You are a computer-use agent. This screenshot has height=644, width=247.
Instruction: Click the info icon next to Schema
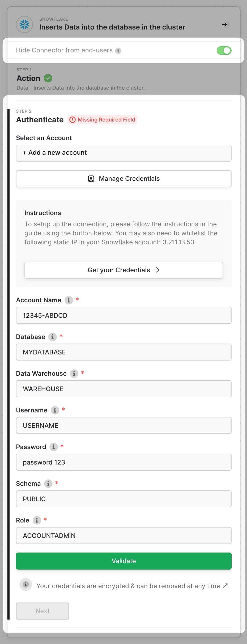(48, 484)
